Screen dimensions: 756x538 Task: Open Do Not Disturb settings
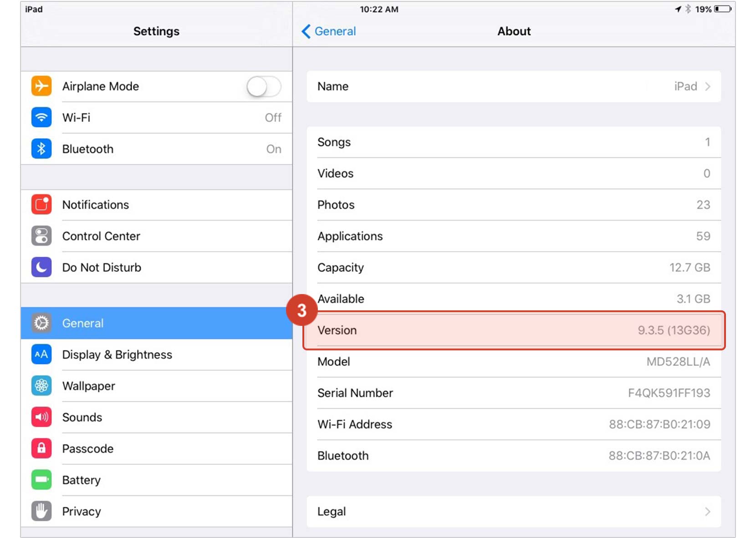157,267
